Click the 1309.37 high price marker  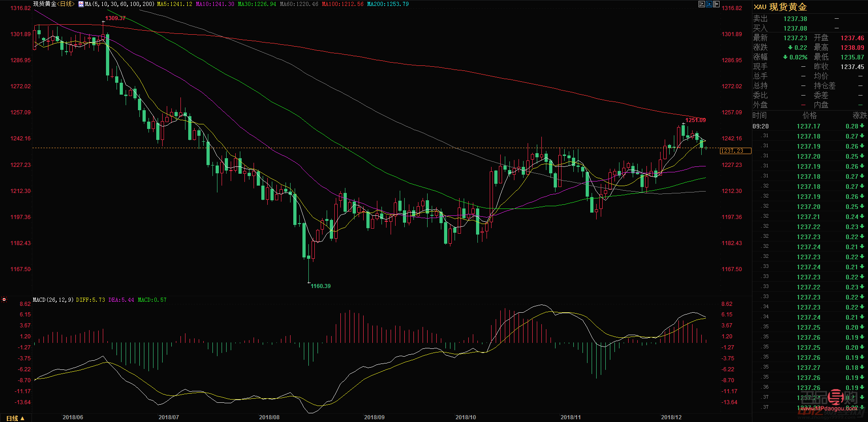point(115,18)
